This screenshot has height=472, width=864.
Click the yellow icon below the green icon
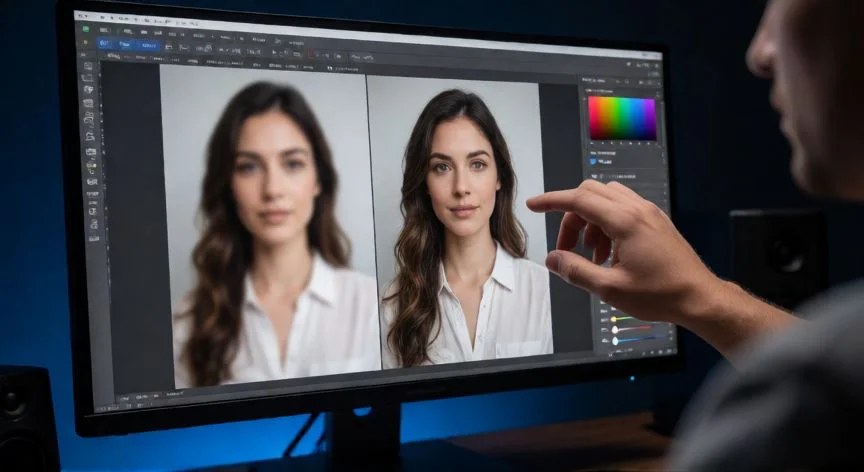click(x=85, y=42)
